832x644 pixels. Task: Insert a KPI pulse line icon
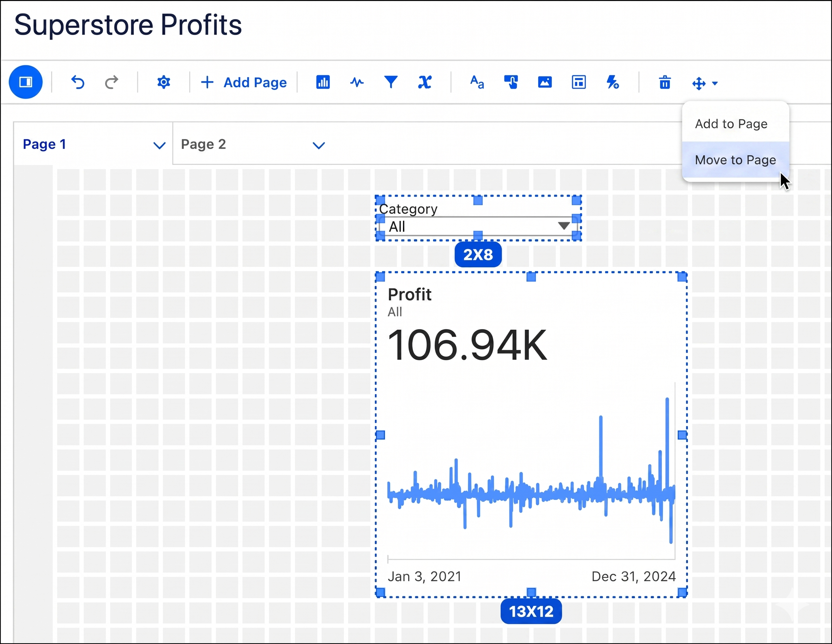click(x=357, y=82)
